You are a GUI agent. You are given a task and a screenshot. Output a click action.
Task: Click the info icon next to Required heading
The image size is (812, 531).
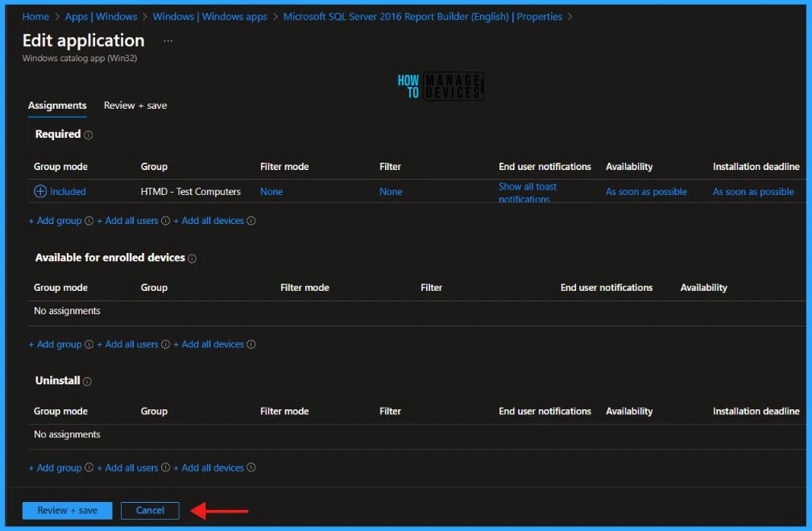(x=89, y=135)
